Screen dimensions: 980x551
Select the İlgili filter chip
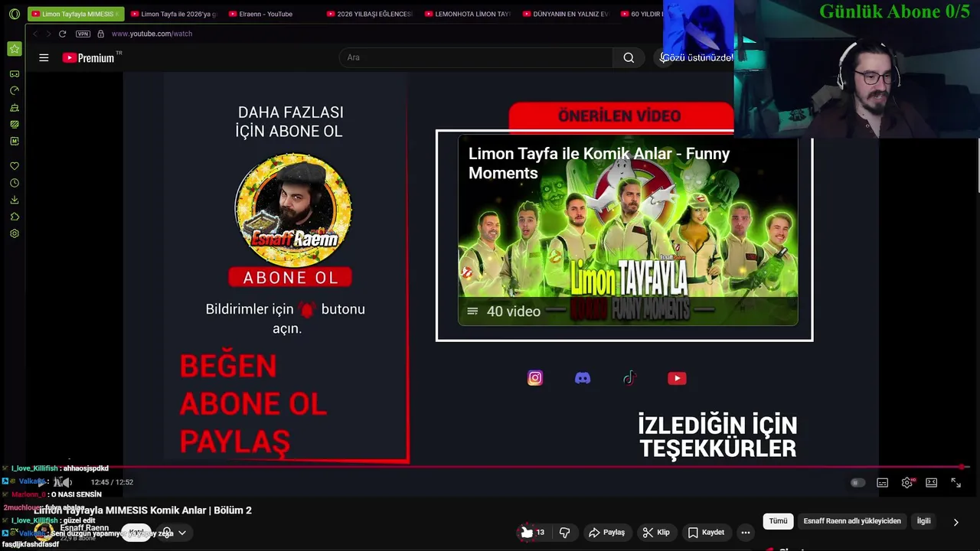[x=924, y=521]
